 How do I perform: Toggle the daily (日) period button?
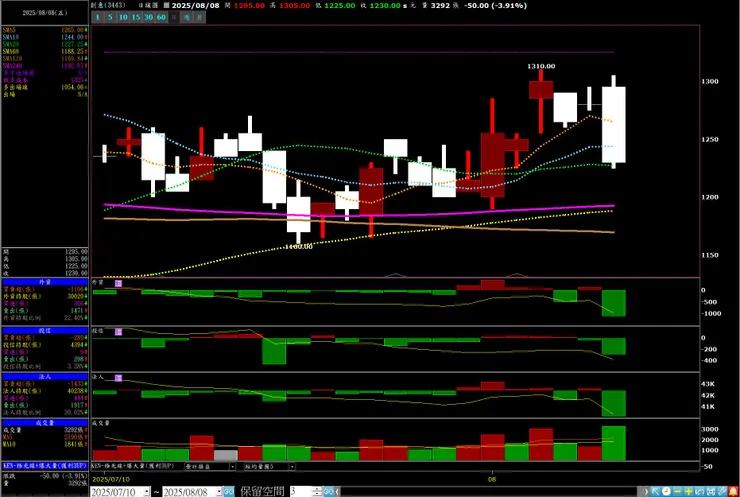pyautogui.click(x=174, y=17)
